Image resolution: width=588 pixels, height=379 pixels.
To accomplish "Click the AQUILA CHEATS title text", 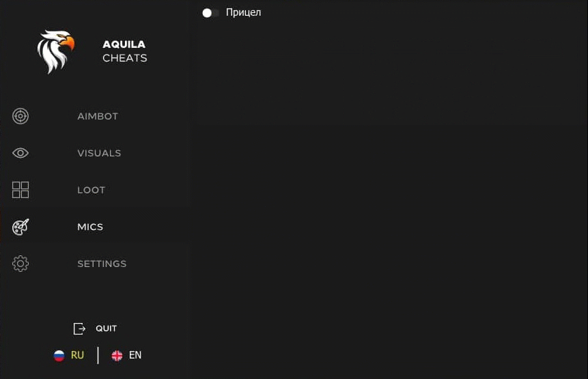I will point(124,51).
